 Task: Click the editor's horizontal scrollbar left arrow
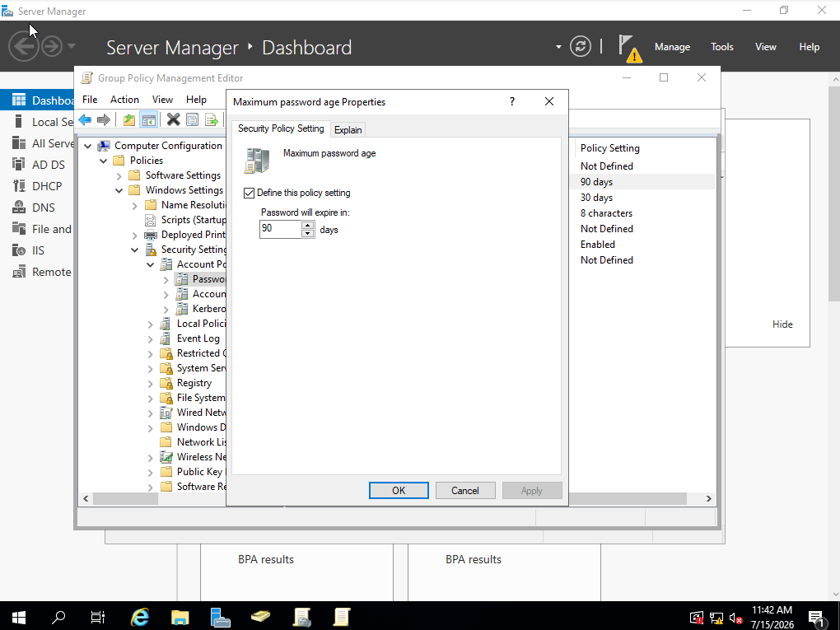coord(86,499)
